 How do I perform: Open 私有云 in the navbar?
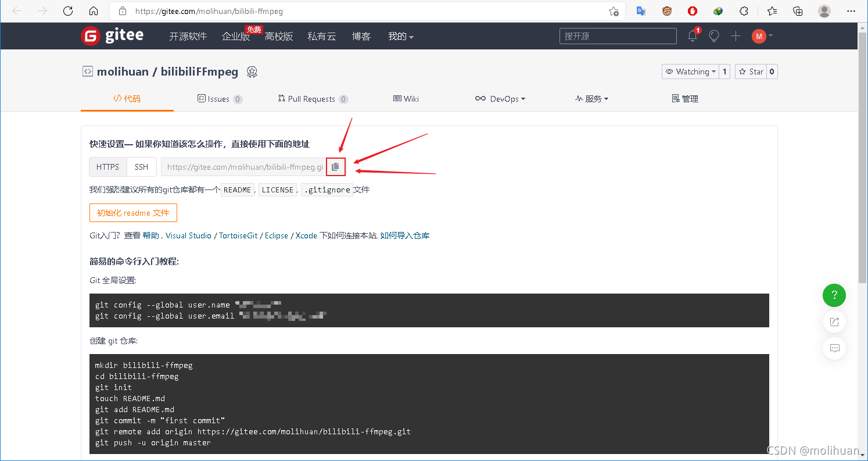[322, 36]
